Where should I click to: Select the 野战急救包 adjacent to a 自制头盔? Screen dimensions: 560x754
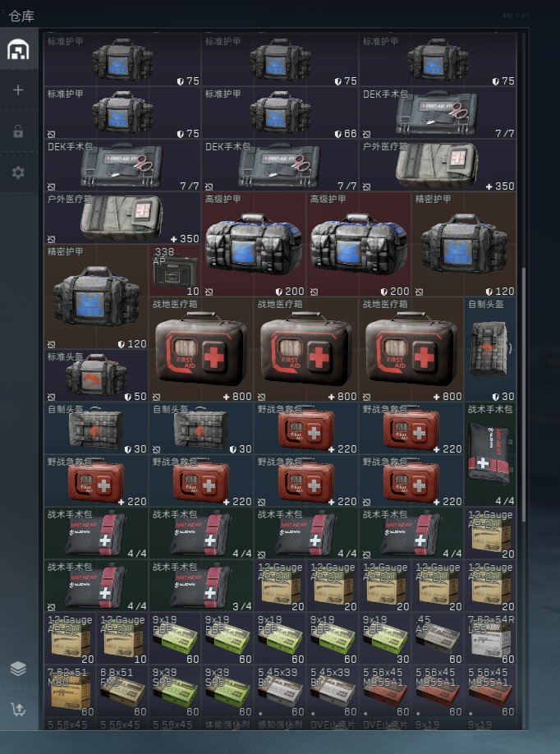306,428
